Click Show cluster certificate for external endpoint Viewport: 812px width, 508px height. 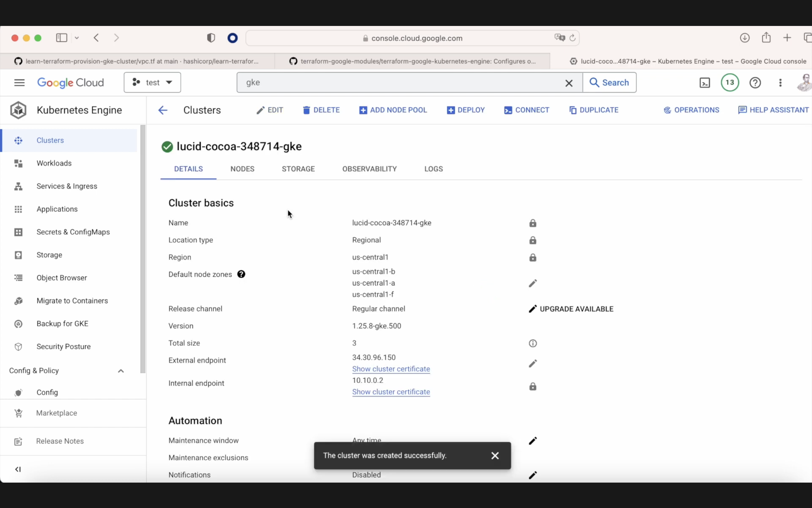[391, 369]
